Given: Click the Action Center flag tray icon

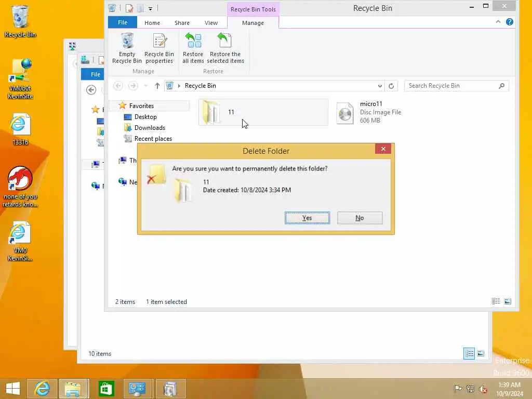Looking at the screenshot, I should [458, 389].
